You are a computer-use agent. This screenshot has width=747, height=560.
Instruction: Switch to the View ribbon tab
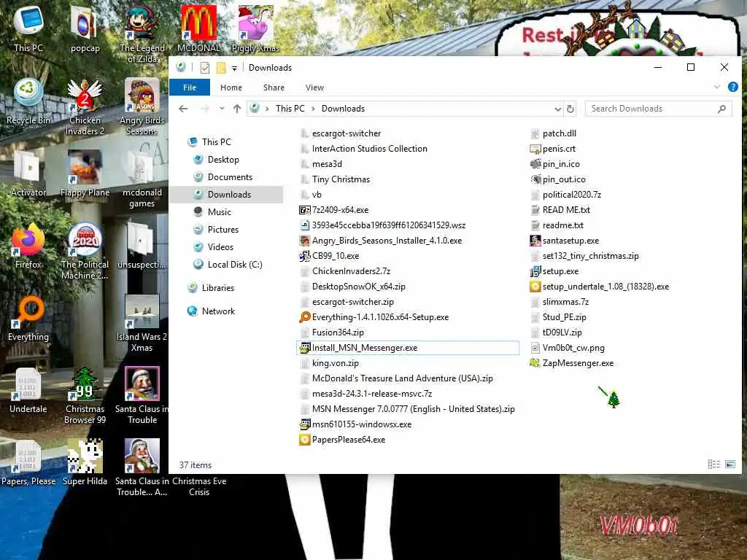click(314, 87)
